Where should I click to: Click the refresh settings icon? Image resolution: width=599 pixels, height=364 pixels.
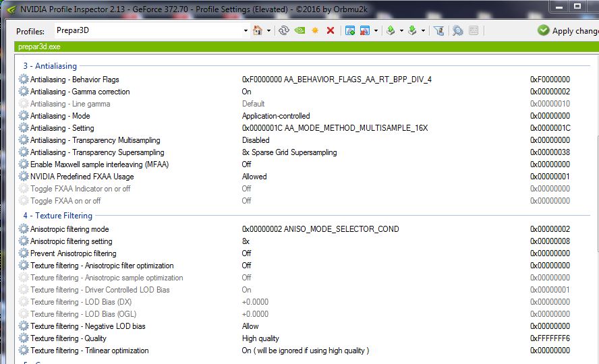point(283,30)
